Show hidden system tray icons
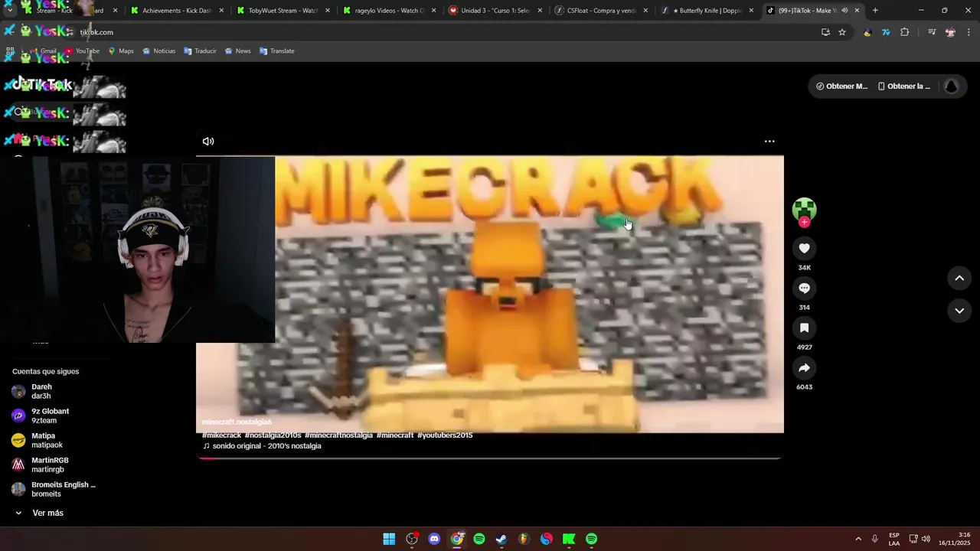This screenshot has height=551, width=980. [858, 539]
